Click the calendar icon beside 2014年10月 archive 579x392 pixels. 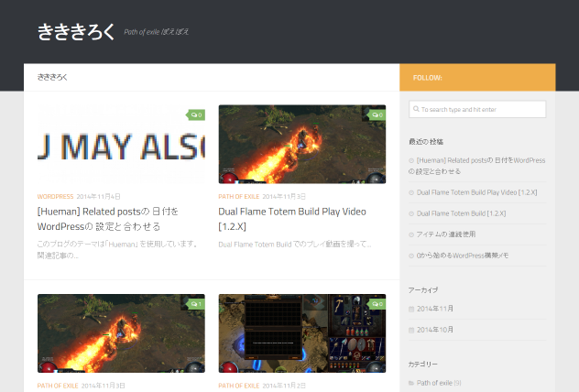pos(411,330)
